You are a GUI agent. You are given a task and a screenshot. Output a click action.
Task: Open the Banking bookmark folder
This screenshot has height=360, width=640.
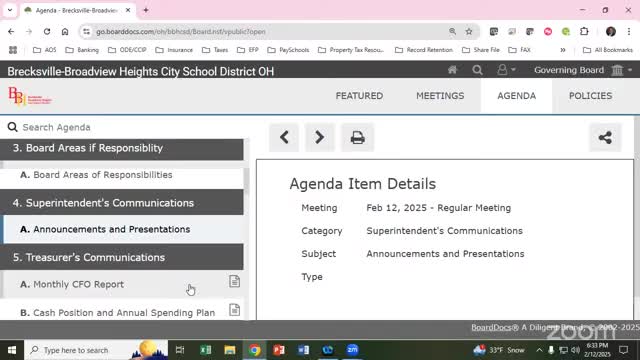coord(82,50)
